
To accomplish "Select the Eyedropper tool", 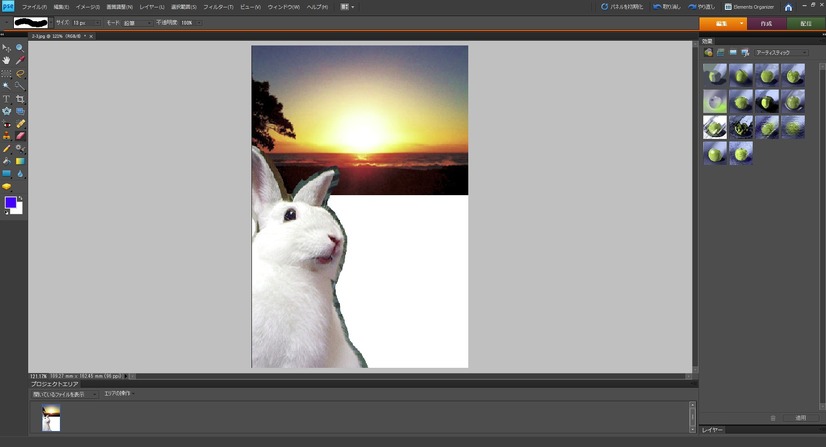I will pos(20,61).
